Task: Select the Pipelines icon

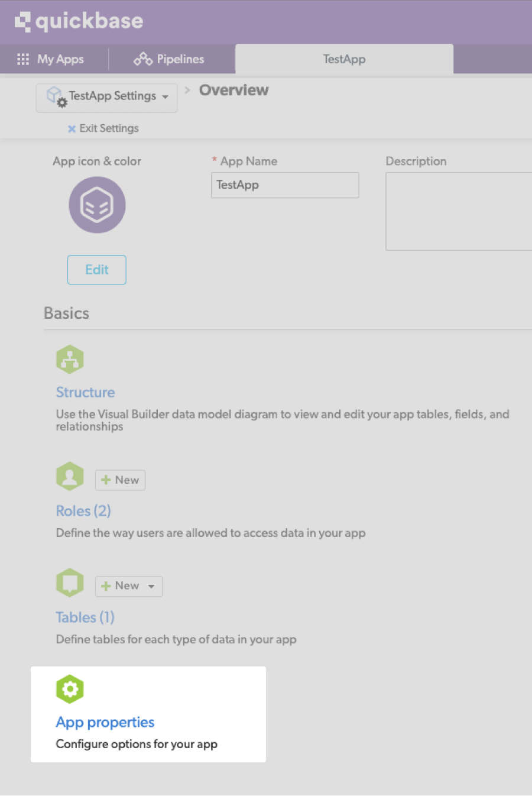Action: pyautogui.click(x=142, y=59)
